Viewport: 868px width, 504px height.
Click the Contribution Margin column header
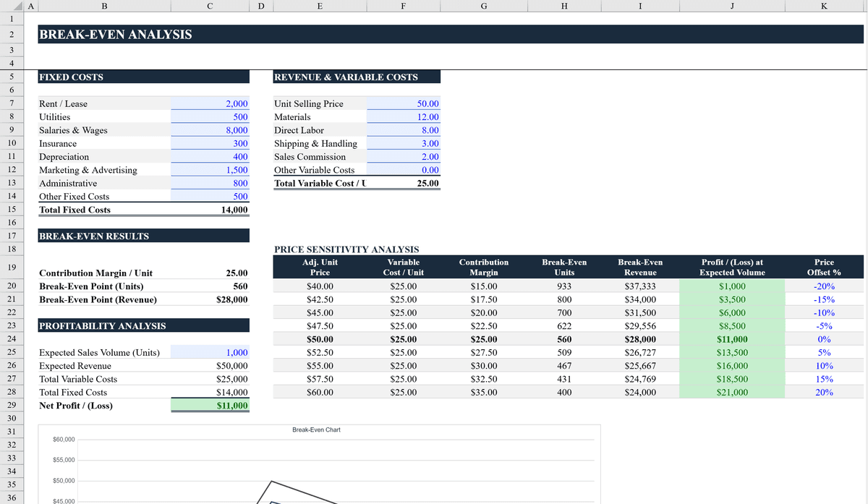click(484, 267)
